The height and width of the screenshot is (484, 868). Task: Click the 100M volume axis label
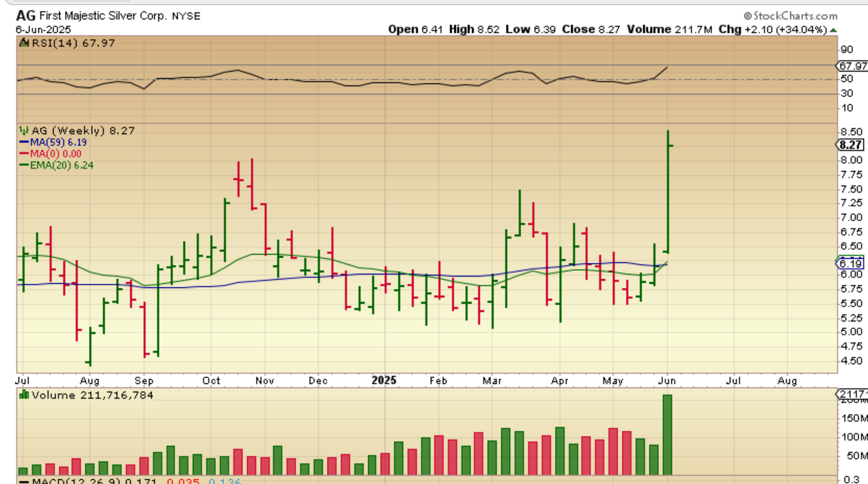pyautogui.click(x=854, y=437)
